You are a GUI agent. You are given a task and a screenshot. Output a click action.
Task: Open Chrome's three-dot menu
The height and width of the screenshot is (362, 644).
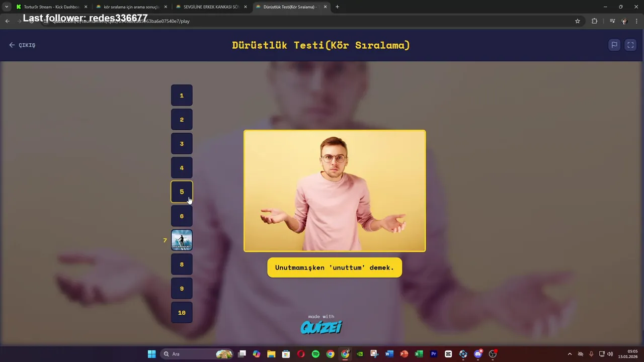click(637, 21)
